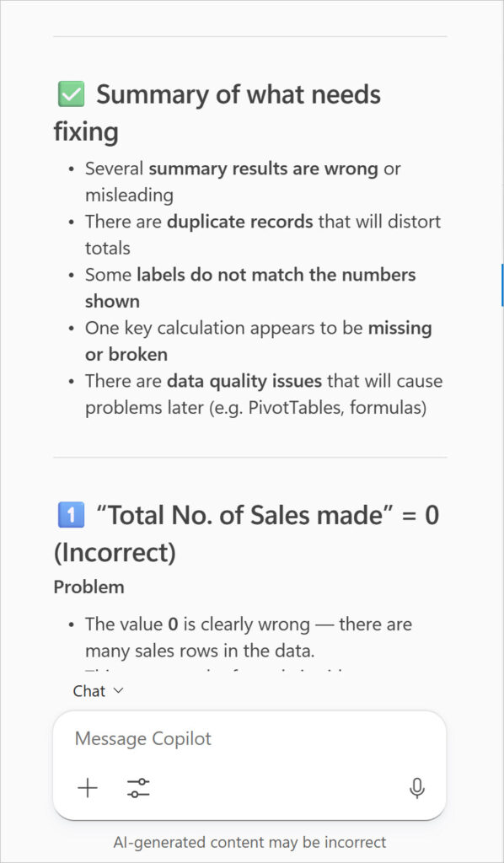Open Copilot options using the sliders icon
The width and height of the screenshot is (504, 863).
click(x=138, y=788)
